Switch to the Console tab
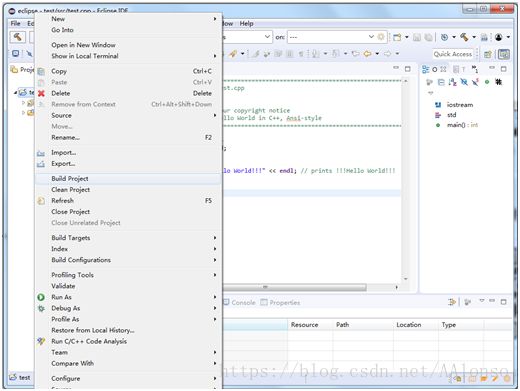Viewport: 520px width, 391px height. 239,302
